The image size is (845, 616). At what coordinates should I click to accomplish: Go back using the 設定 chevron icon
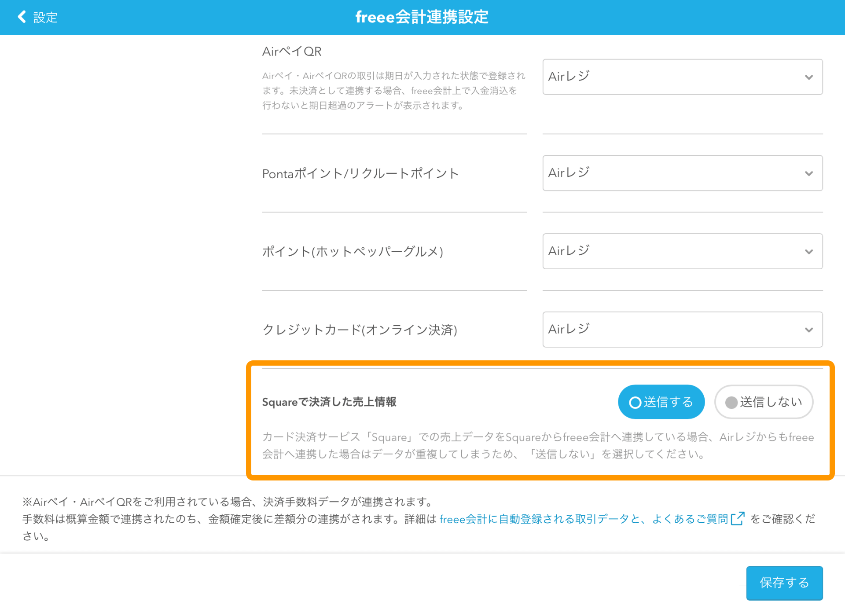coord(22,17)
